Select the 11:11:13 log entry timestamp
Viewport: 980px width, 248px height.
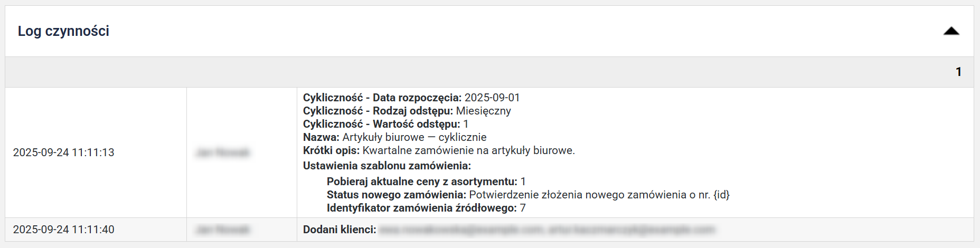(x=63, y=152)
